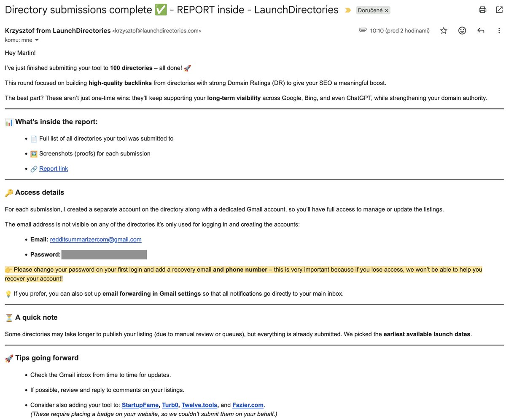506x420 pixels.
Task: Click the Doručené inbox label
Action: click(x=370, y=10)
